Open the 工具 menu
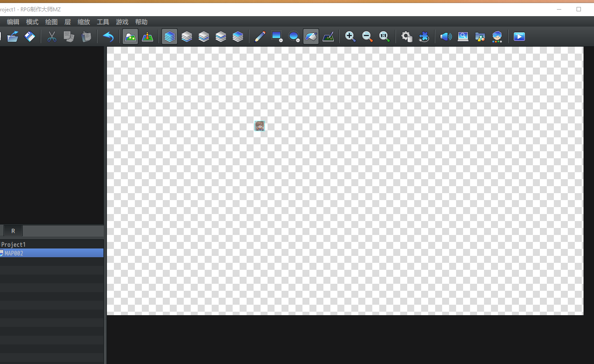Viewport: 594px width, 364px height. point(103,22)
